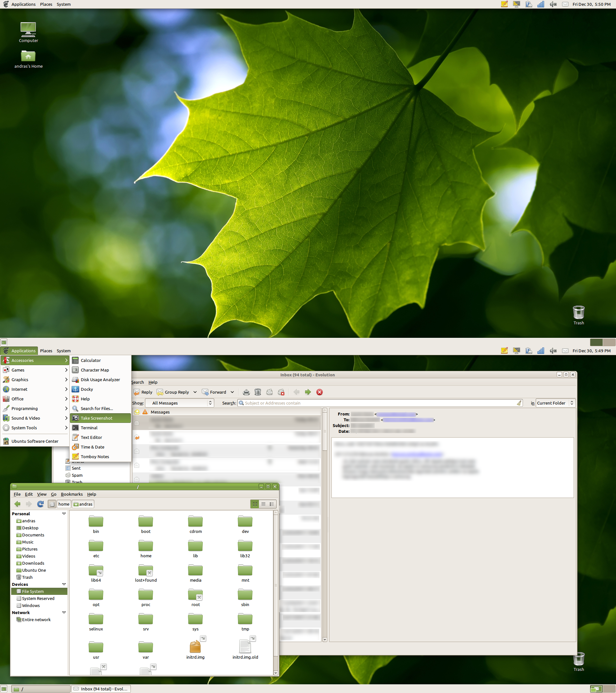Click Group Reply in Evolution
Screen dimensions: 616x693
click(173, 392)
